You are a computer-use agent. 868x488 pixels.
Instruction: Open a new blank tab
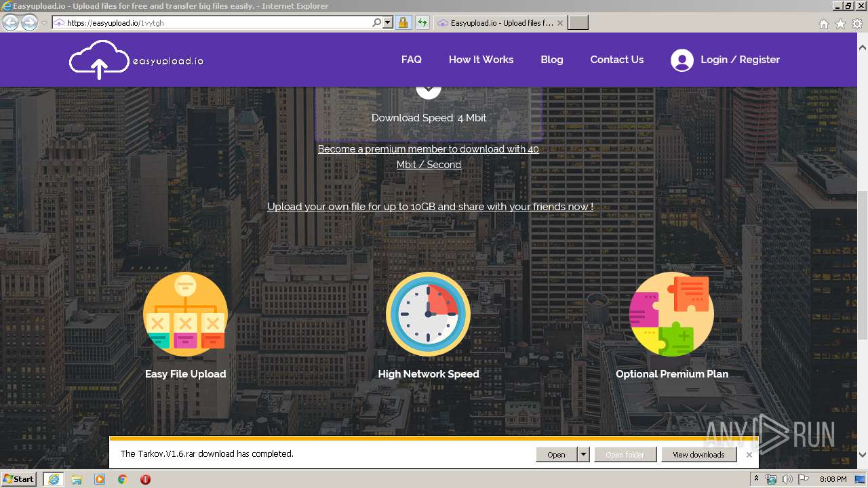578,23
